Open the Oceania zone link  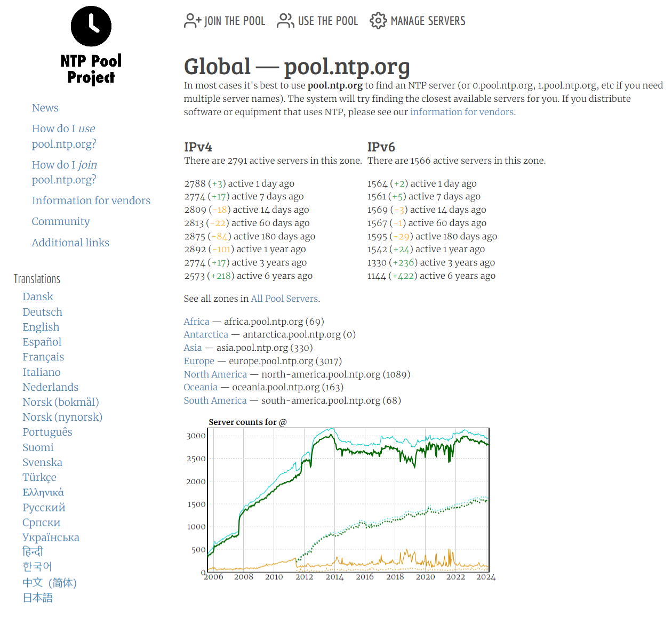[201, 387]
